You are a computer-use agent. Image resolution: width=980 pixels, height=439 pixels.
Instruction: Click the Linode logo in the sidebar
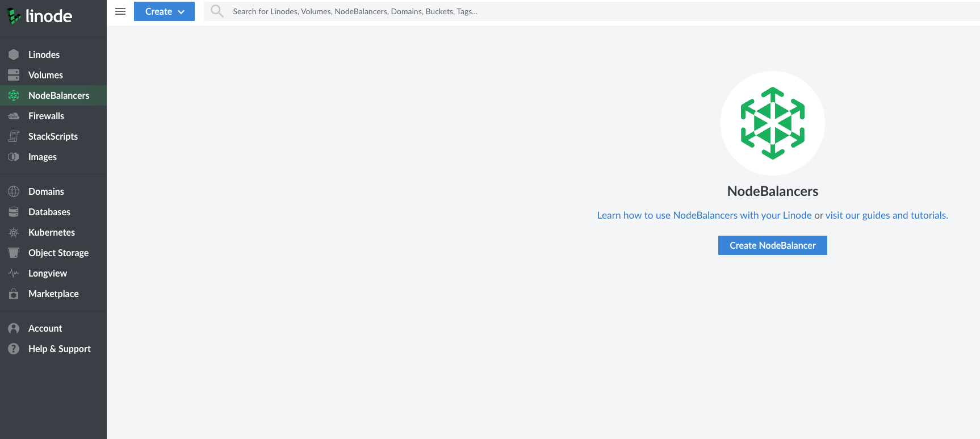pos(40,16)
